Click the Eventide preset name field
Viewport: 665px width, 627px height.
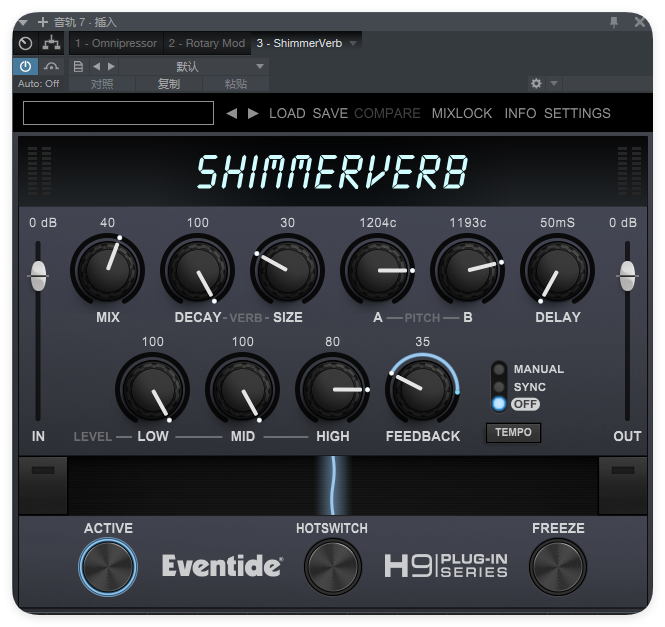point(118,113)
